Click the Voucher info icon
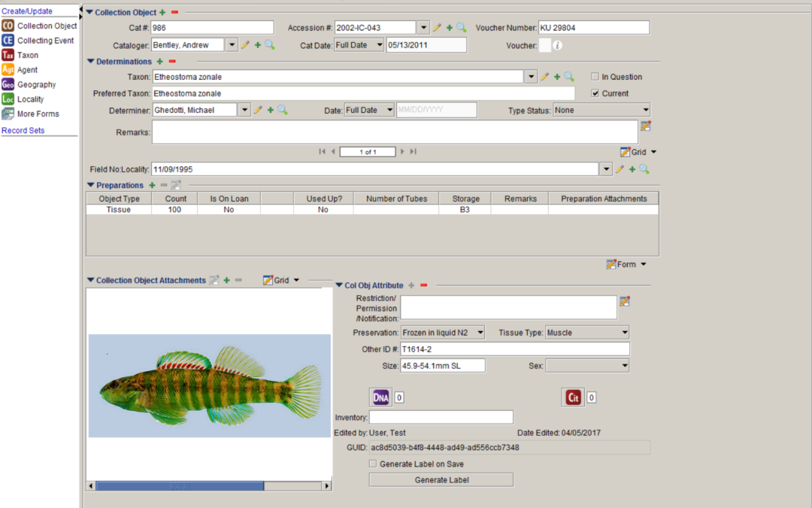Screen dimensions: 812x508 [557, 45]
